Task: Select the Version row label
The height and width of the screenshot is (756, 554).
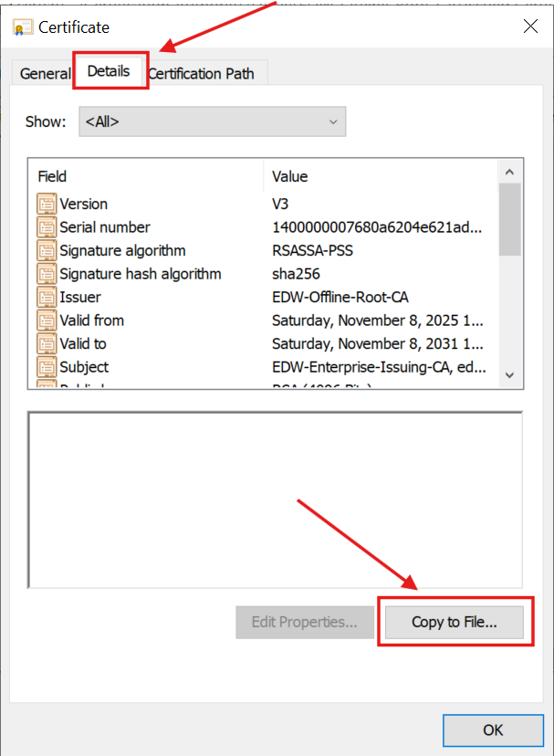Action: pos(83,204)
